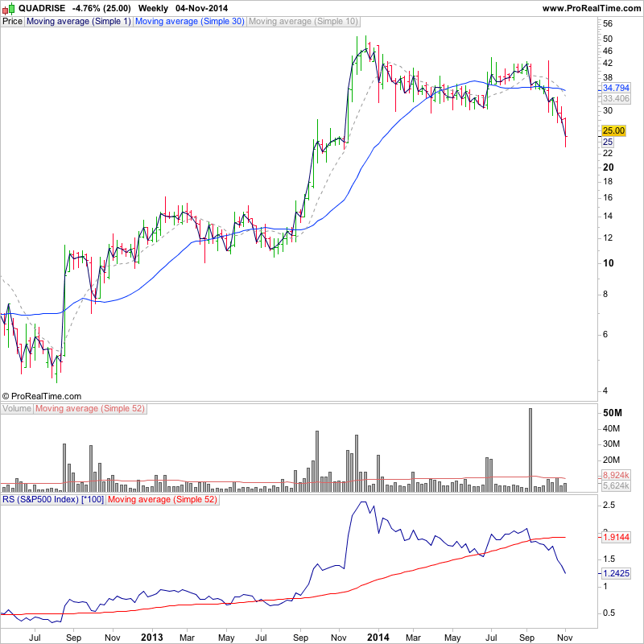Open Moving average (Simple 30) label
Screen dimensions: 644x644
(x=190, y=22)
